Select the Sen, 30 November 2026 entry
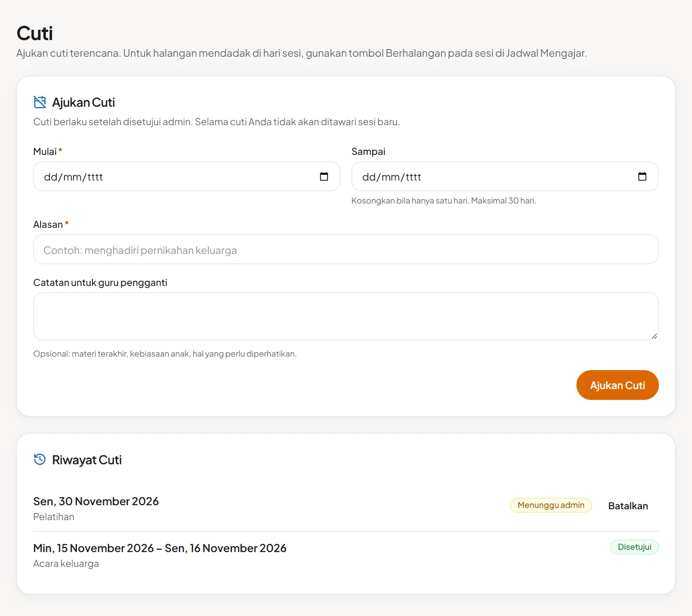Viewport: 692px width, 616px height. [x=96, y=501]
